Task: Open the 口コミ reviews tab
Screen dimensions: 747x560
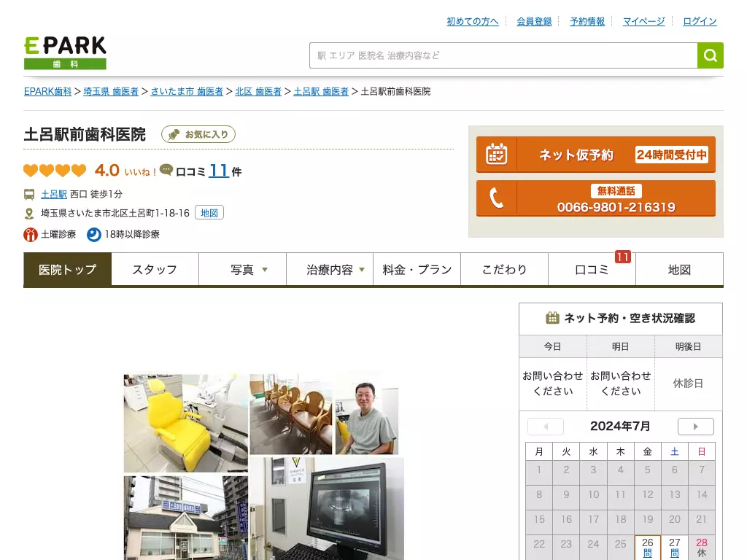Action: tap(592, 270)
